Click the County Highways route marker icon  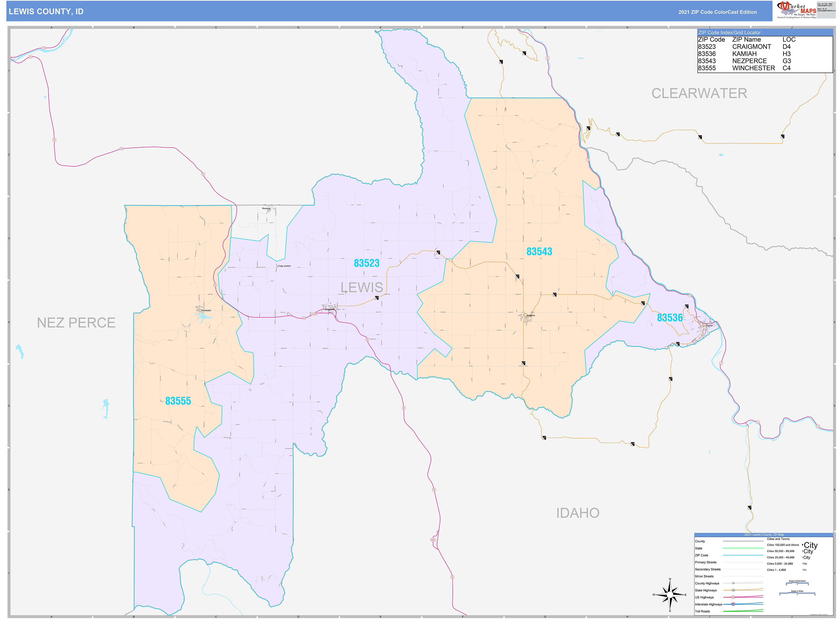pyautogui.click(x=733, y=583)
